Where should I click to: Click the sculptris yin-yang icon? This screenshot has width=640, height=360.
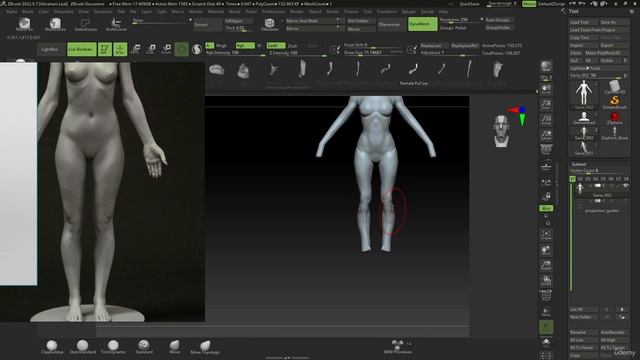point(197,49)
